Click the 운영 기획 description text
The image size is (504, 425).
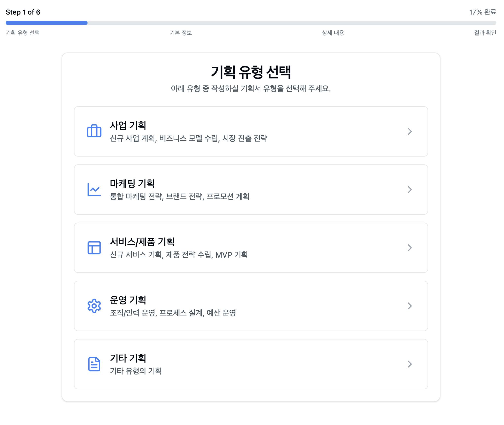pos(173,313)
